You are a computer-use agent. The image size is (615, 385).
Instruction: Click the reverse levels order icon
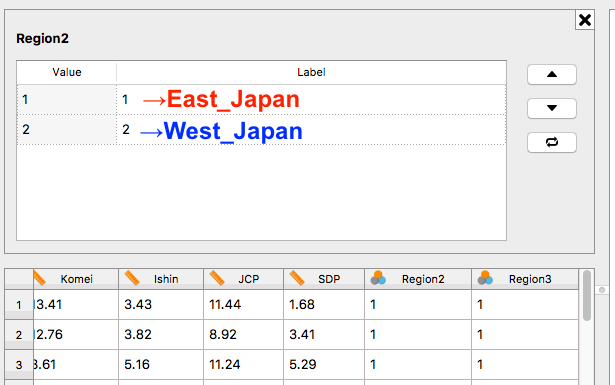pos(551,142)
